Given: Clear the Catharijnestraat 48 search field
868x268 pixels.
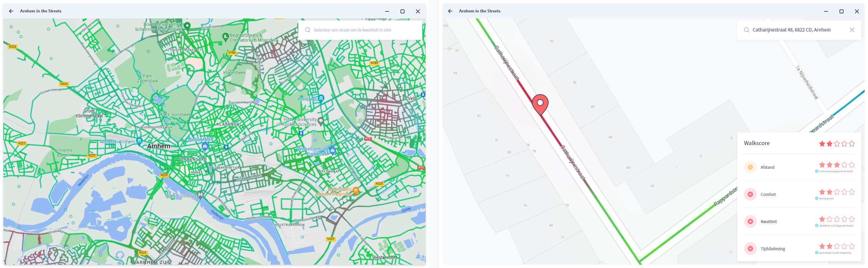Looking at the screenshot, I should coord(852,30).
